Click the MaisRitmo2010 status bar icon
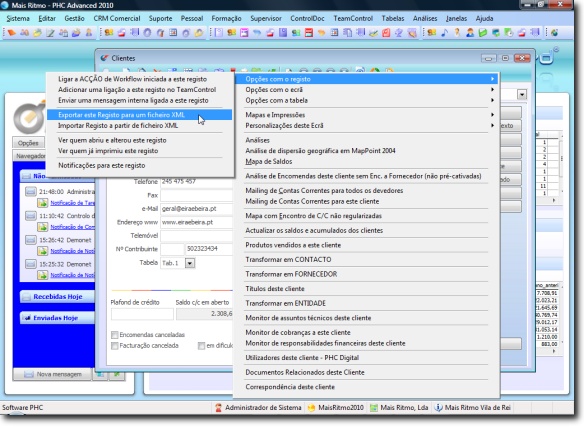584x427 pixels. coord(311,408)
